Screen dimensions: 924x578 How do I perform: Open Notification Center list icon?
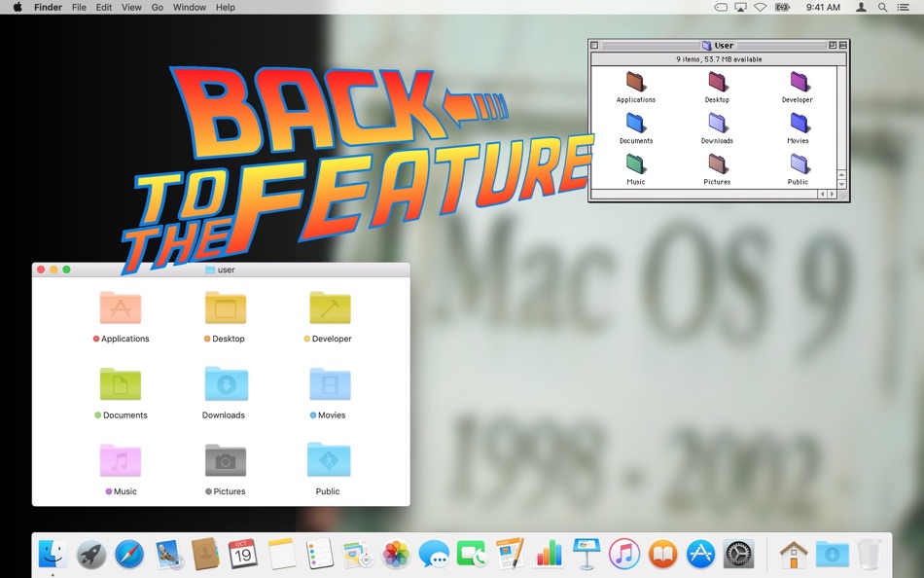[x=903, y=7]
